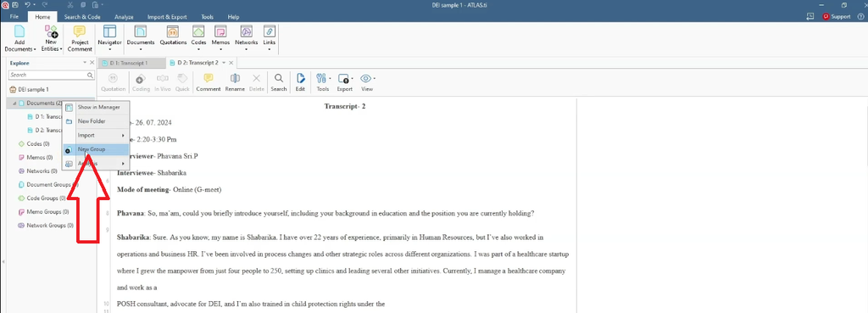Open the Codes manager from the ribbon
Image resolution: width=868 pixels, height=313 pixels.
coord(198,36)
